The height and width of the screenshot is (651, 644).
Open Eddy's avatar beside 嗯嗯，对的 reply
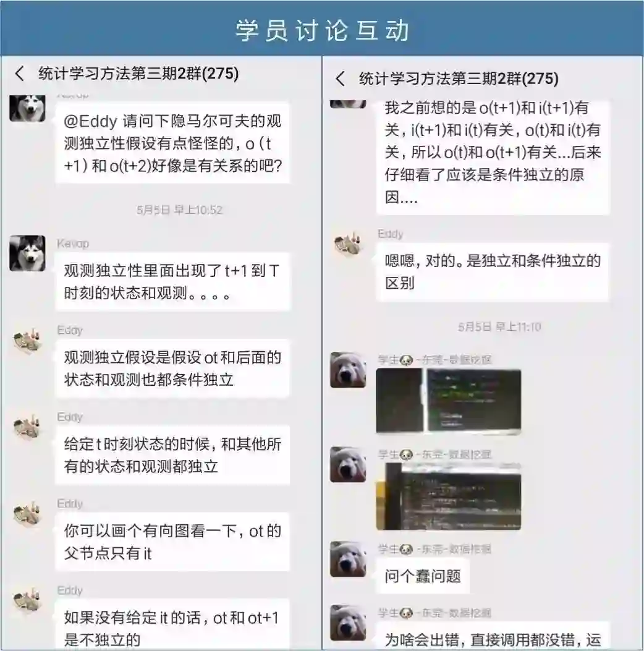(348, 245)
